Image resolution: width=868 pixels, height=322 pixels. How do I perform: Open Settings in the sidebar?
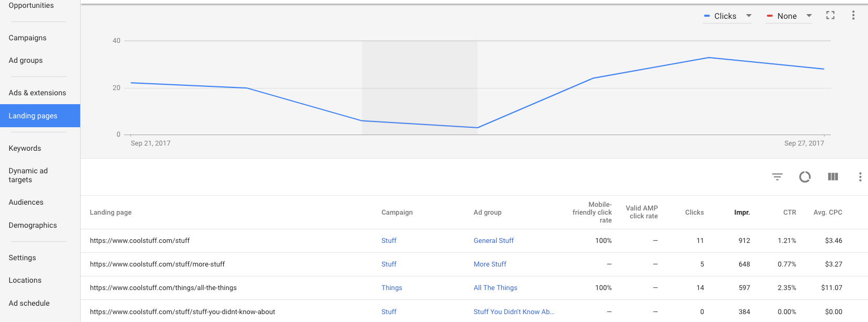[x=23, y=258]
